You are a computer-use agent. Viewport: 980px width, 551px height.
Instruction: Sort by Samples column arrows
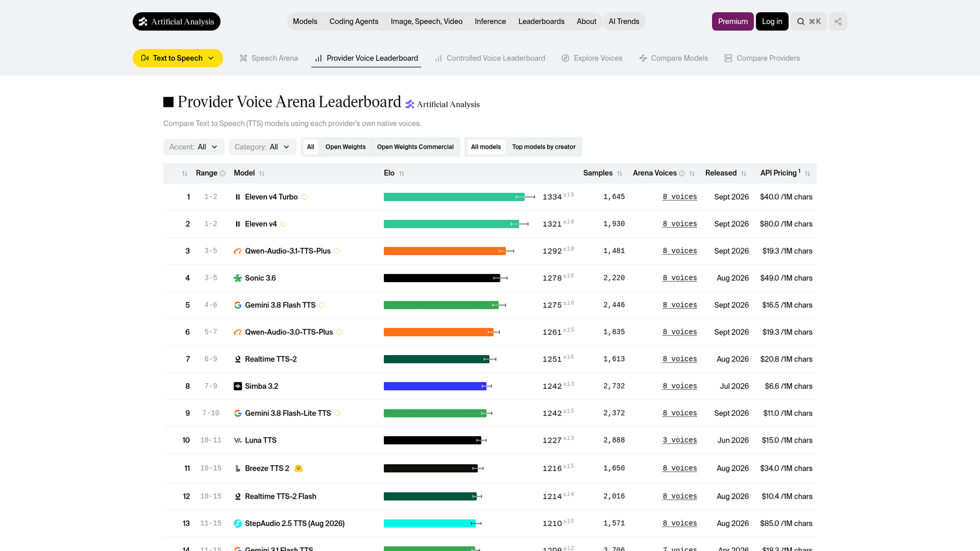(619, 174)
